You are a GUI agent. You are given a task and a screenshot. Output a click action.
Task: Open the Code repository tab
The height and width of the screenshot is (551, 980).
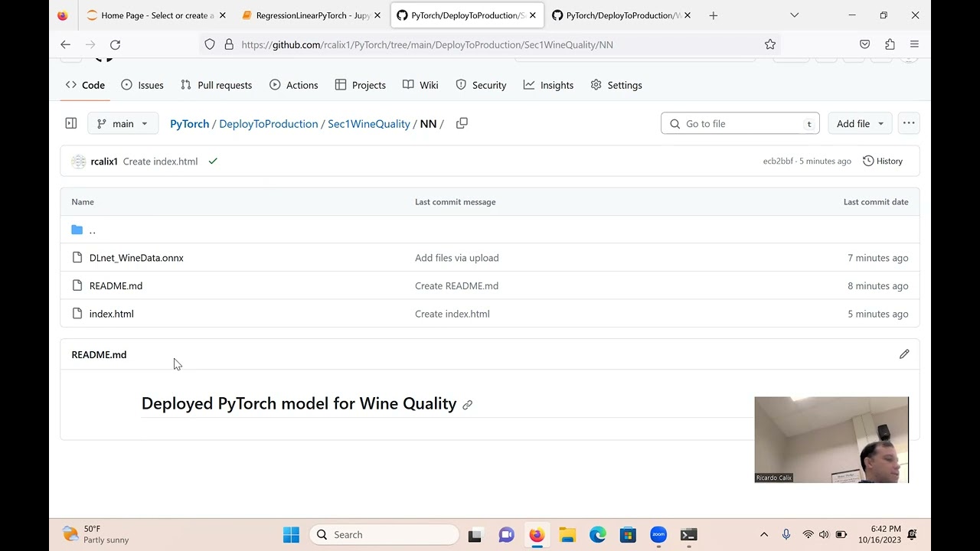85,85
